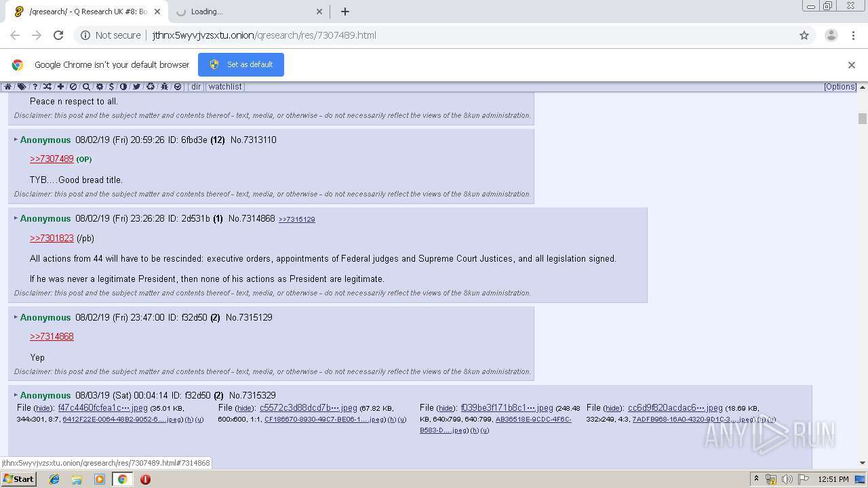
Task: Go back using browser back arrow
Action: click(15, 35)
